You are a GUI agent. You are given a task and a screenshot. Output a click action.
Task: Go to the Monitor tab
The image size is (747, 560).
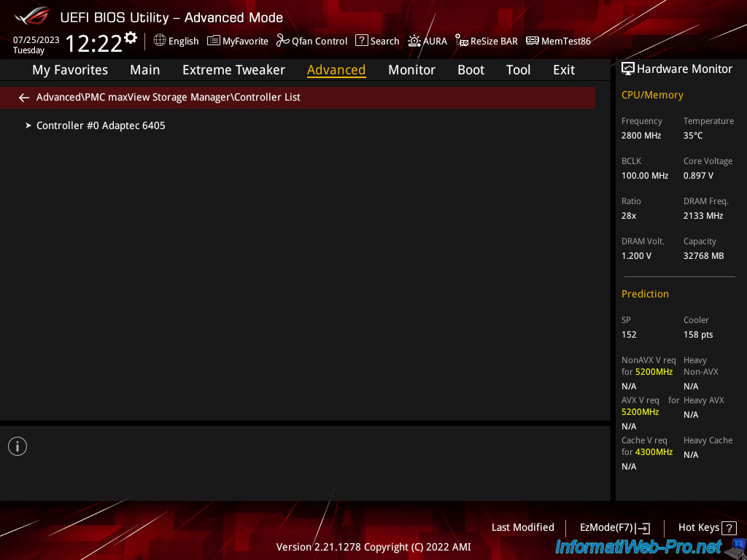click(x=411, y=70)
